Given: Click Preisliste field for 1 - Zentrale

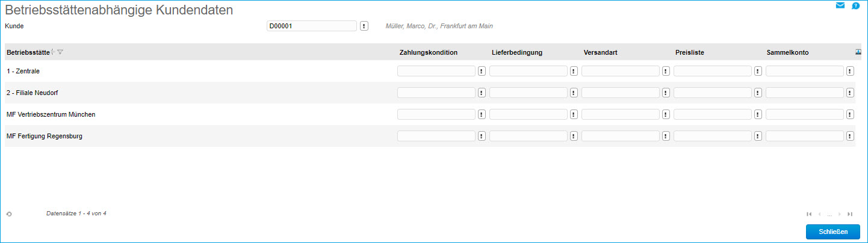Looking at the screenshot, I should pyautogui.click(x=713, y=71).
